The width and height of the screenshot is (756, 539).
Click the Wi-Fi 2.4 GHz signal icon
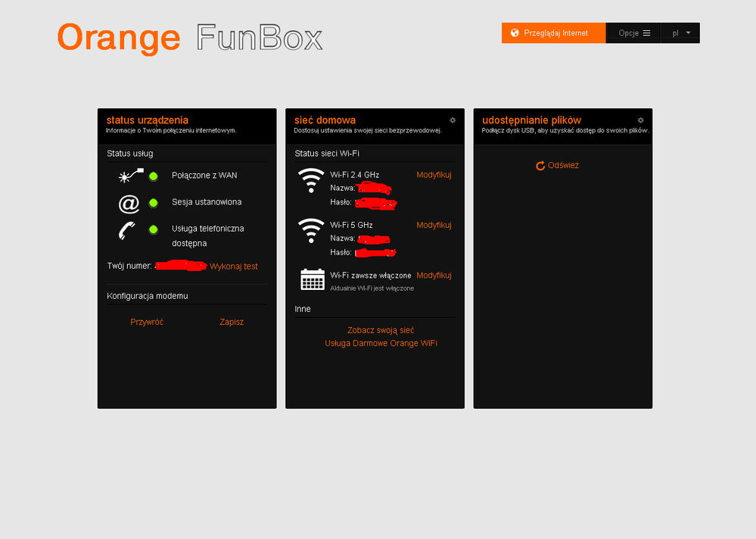tap(311, 181)
